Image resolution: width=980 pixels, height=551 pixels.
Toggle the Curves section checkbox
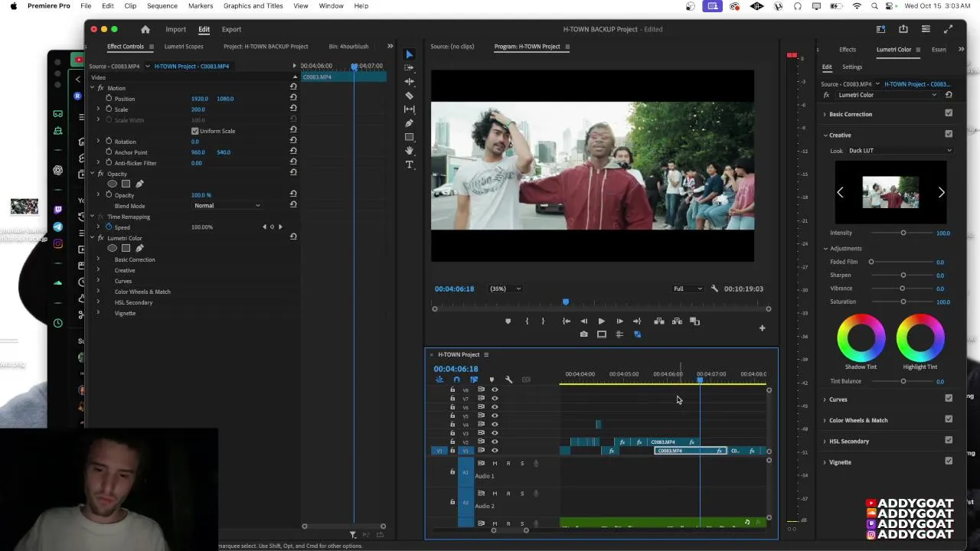(x=949, y=398)
